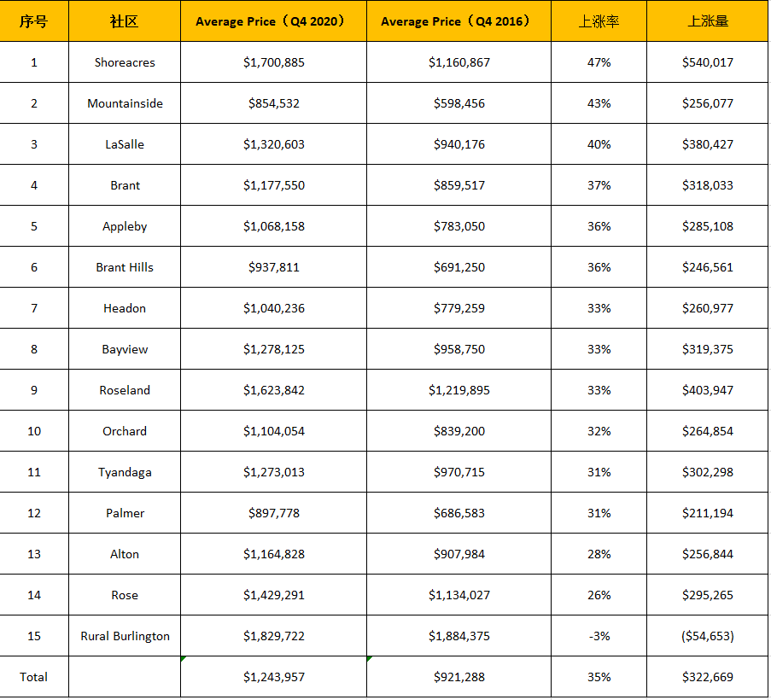
Task: Select the Tyandaga $970,715 cell
Action: pyautogui.click(x=459, y=472)
